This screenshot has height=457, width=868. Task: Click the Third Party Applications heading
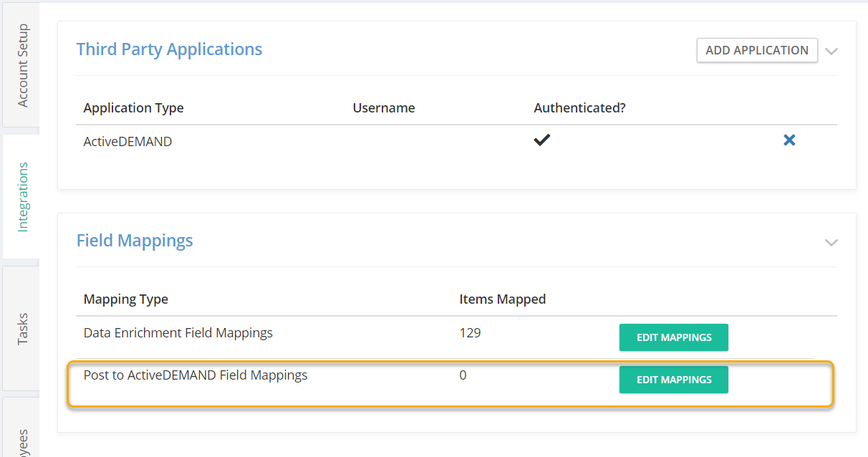point(170,49)
